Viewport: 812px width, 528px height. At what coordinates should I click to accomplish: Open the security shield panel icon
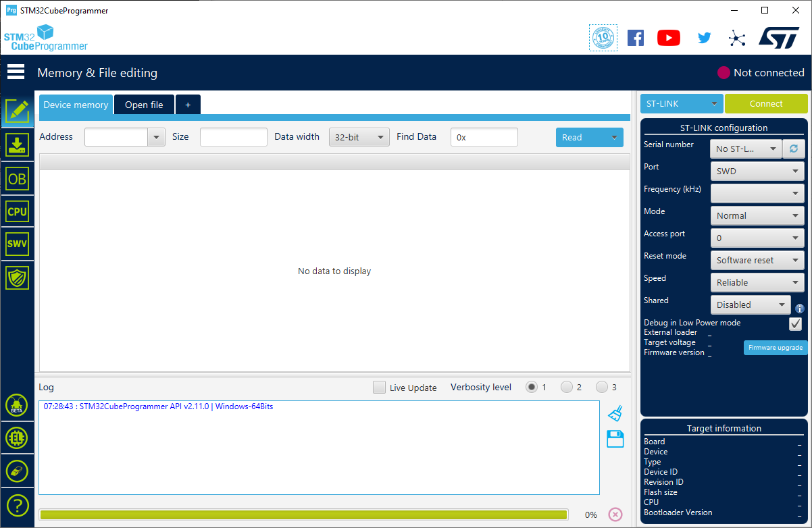coord(17,278)
